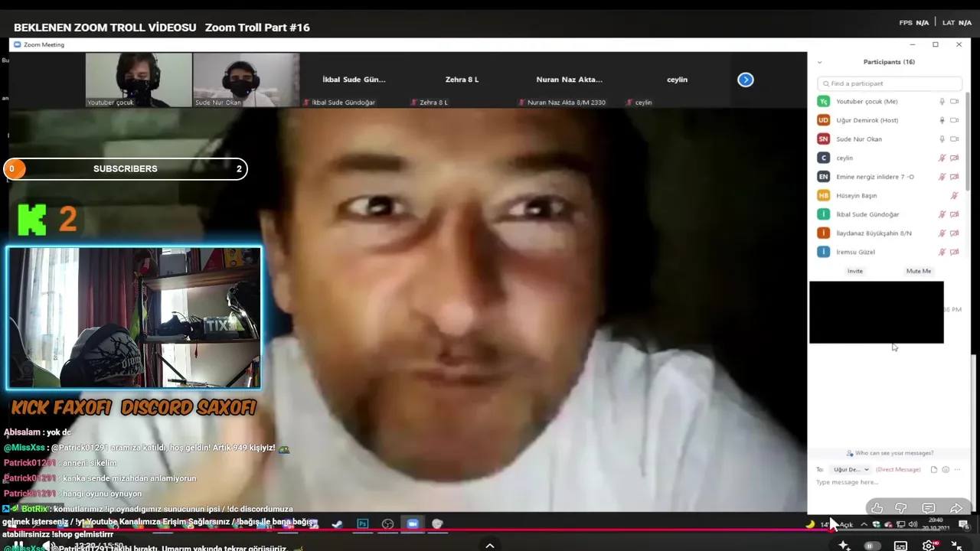
Task: Select Uğur Demirok (Host) participant row
Action: 888,120
